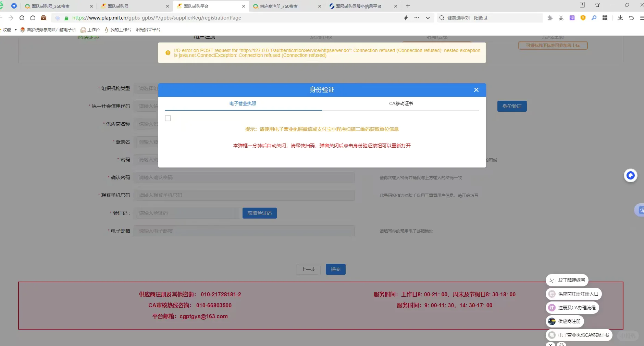Screen dimensions: 644x346
Task: Click the 010-21728181-2 phone number text
Action: tap(221, 294)
